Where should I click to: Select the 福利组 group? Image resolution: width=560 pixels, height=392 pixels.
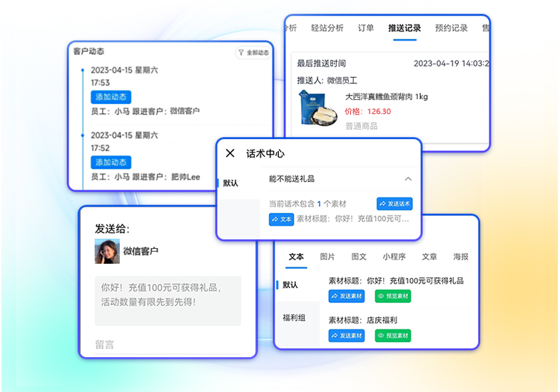[x=294, y=318]
